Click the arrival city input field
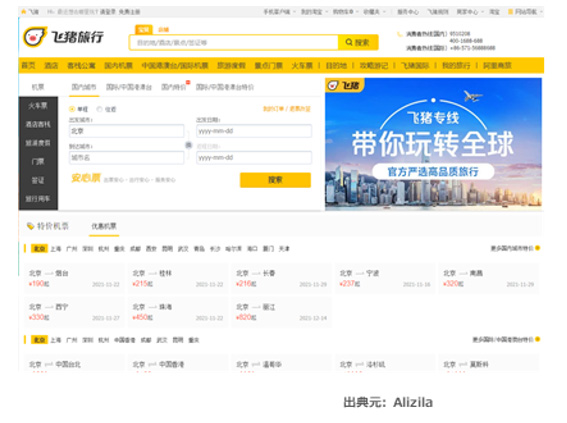Viewport: 567px width, 423px height. 127,158
